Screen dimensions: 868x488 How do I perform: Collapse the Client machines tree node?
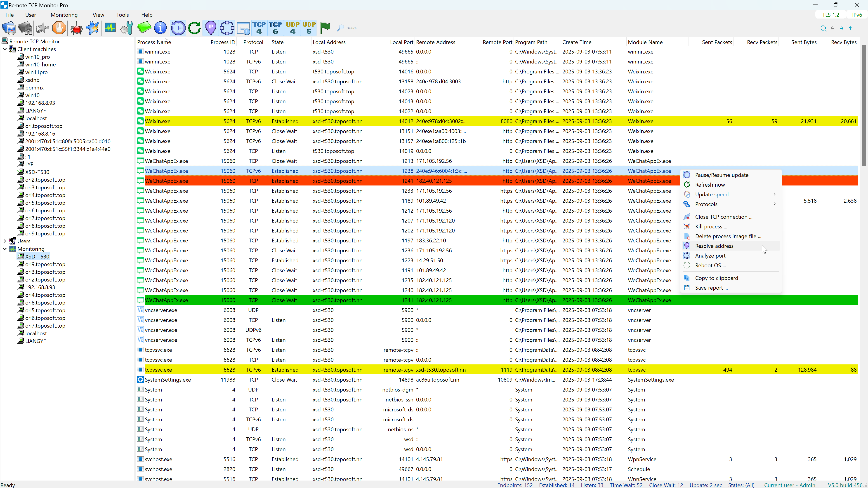click(5, 49)
